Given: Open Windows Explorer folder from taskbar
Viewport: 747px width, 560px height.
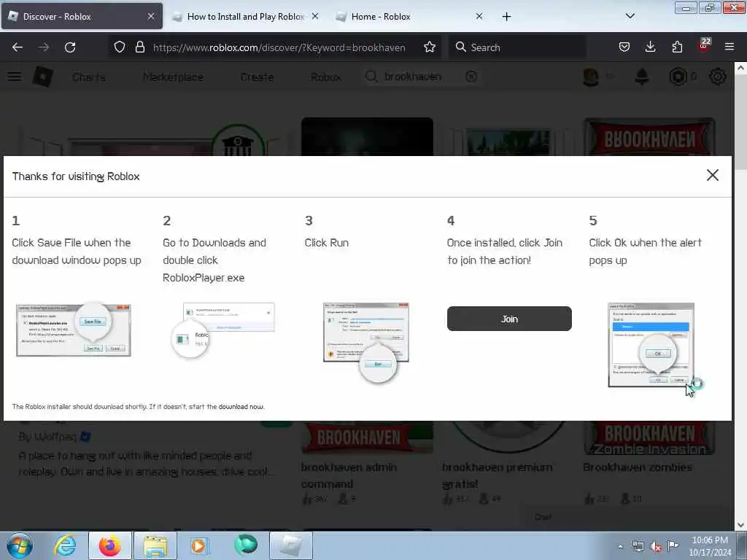Looking at the screenshot, I should tap(155, 545).
